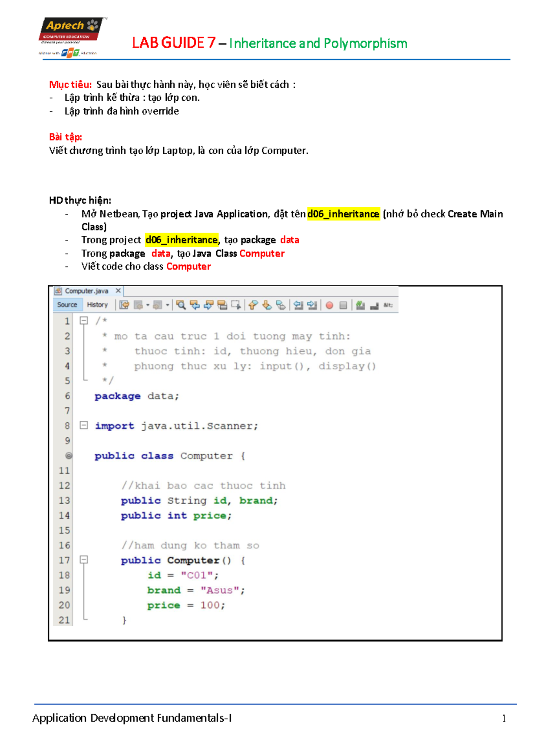The height and width of the screenshot is (756, 535).
Task: Select the Computer.java file tab
Action: pos(86,291)
